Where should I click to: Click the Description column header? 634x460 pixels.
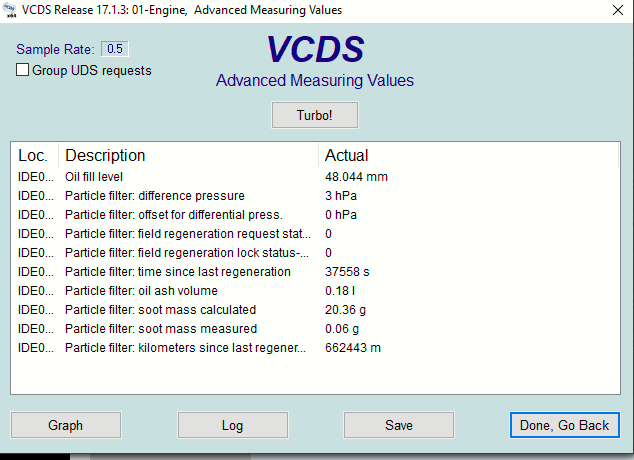(x=188, y=155)
